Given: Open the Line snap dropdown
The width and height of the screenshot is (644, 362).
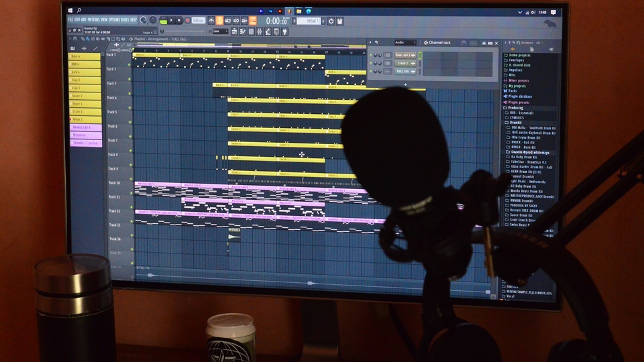Looking at the screenshot, I should (220, 32).
